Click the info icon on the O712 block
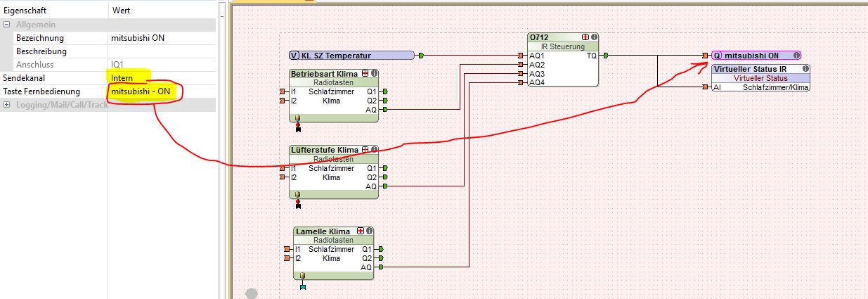868x299 pixels. (x=594, y=37)
